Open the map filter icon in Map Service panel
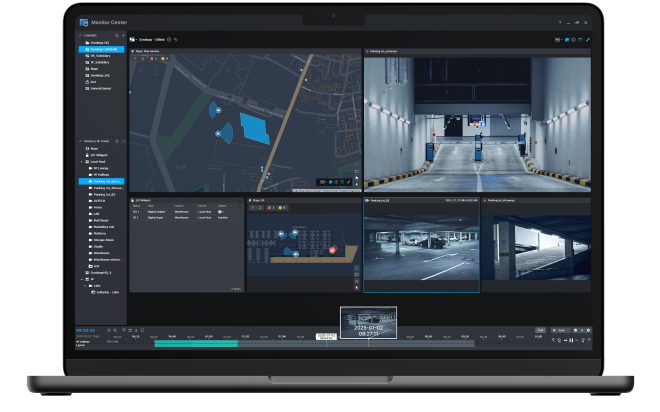The width and height of the screenshot is (660, 412). click(x=135, y=58)
